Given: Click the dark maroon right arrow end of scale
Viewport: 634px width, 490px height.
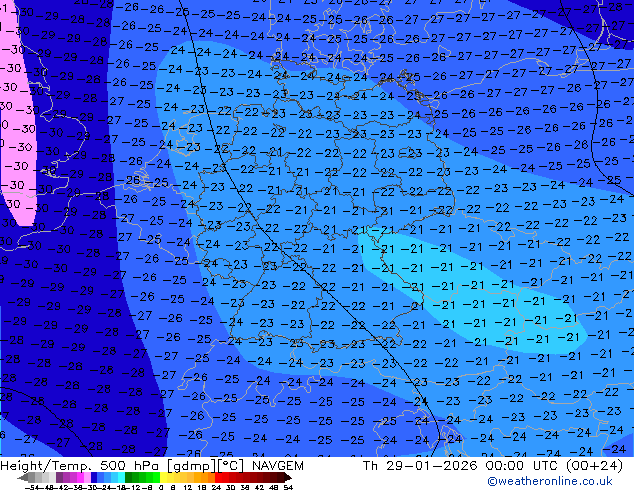Looking at the screenshot, I should click(x=287, y=477).
